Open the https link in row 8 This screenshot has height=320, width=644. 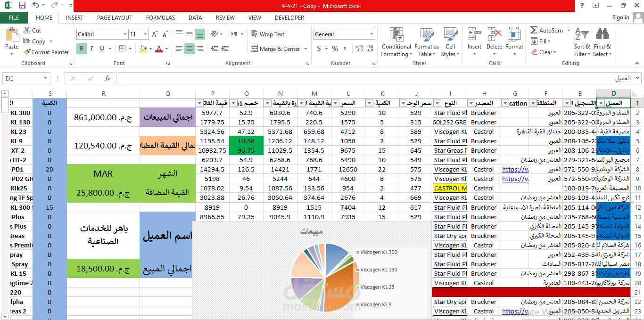(x=515, y=169)
